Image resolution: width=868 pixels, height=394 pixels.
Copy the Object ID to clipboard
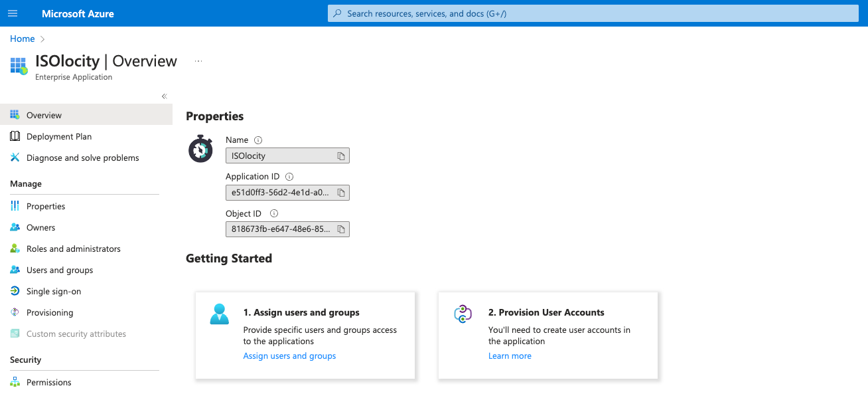341,229
